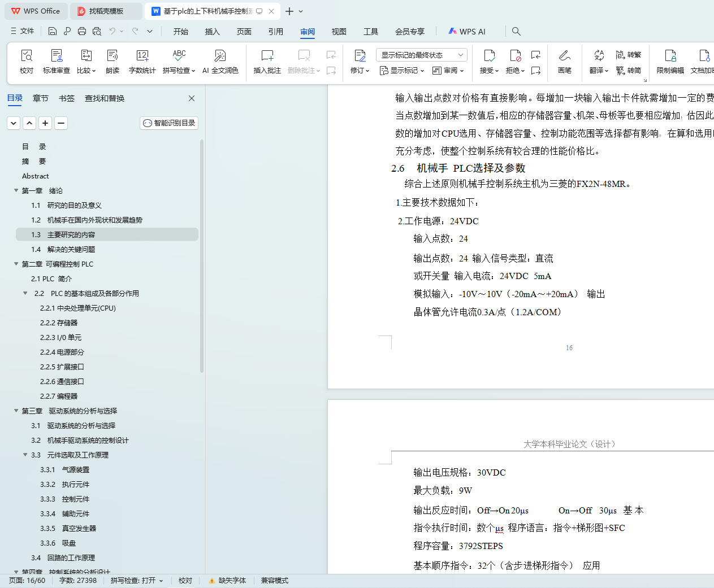Click 智能识别目录 button
The image size is (714, 588).
pos(169,123)
